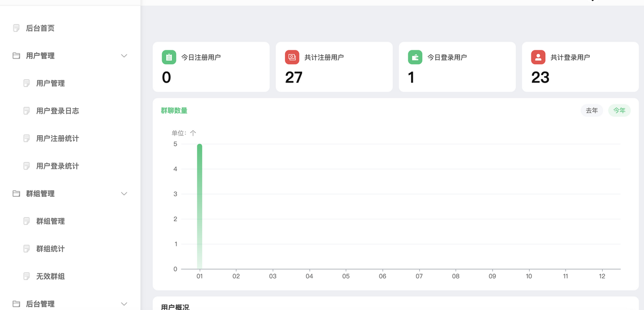Viewport: 644px width, 310px height.
Task: Click the 共计注册用户 value 27
Action: click(x=294, y=78)
